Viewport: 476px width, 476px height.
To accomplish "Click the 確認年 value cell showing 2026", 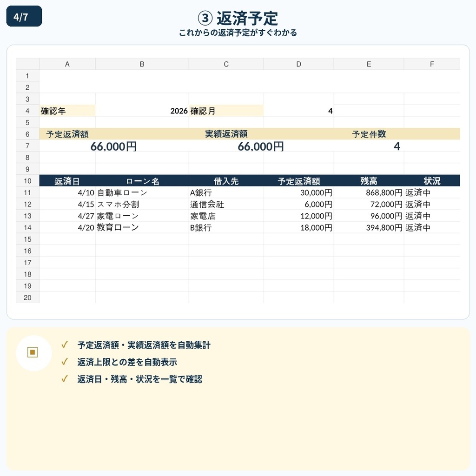I will coord(142,111).
